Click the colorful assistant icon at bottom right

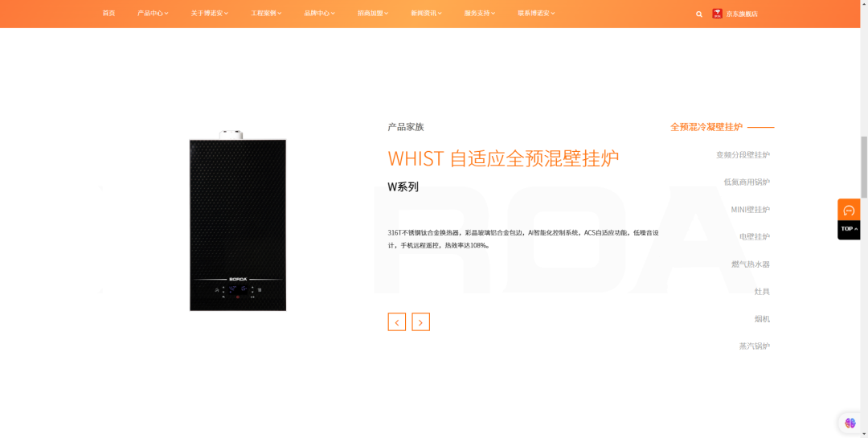850,423
